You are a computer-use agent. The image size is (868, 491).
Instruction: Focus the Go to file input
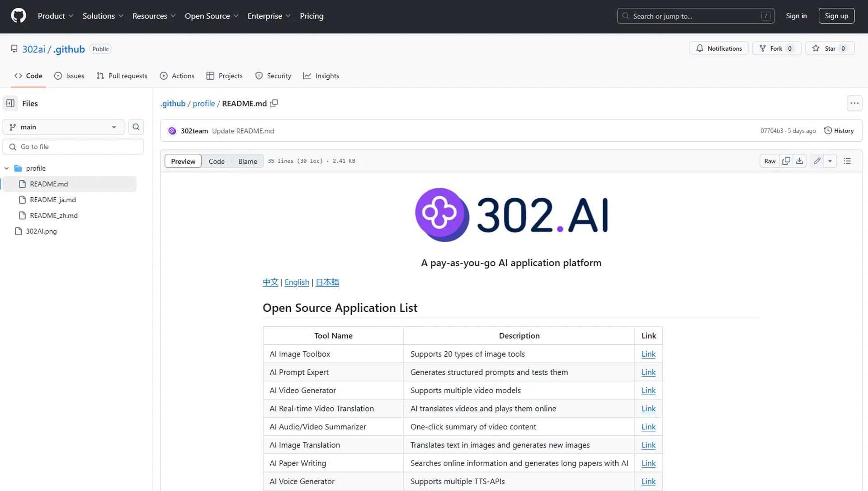coord(73,147)
